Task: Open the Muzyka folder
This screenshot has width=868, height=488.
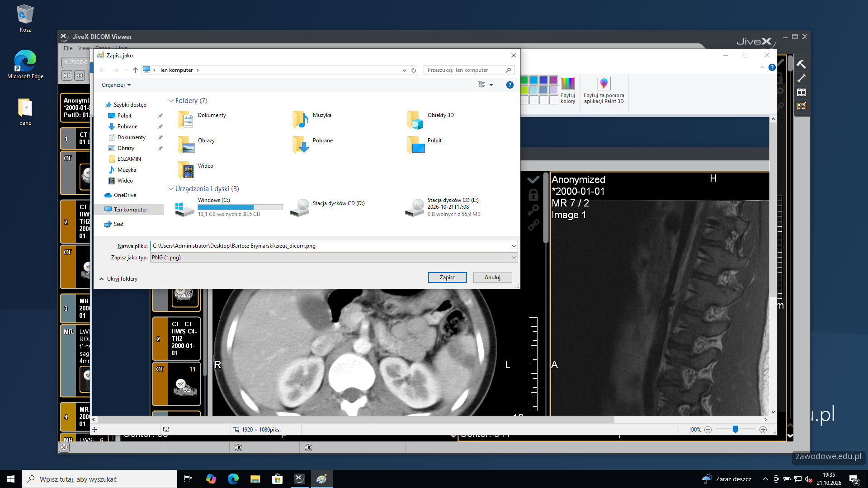Action: point(312,120)
